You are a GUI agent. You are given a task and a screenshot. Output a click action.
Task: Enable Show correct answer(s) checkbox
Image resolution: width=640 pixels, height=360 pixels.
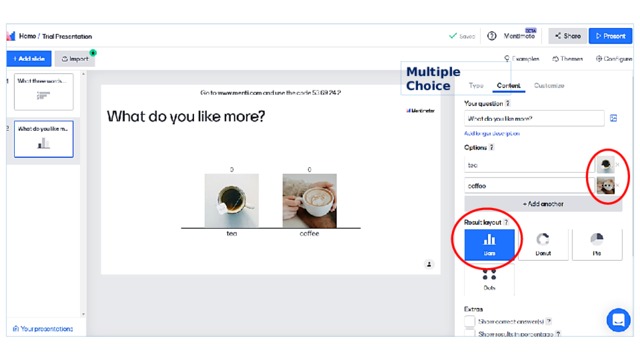pyautogui.click(x=470, y=322)
